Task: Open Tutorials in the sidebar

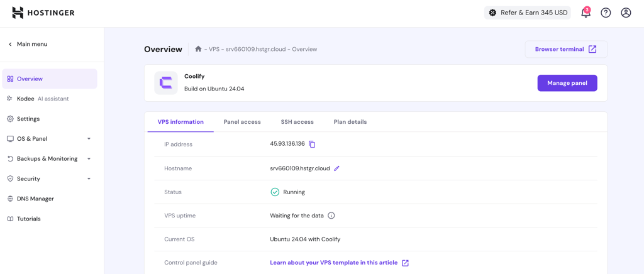Action: click(50, 219)
